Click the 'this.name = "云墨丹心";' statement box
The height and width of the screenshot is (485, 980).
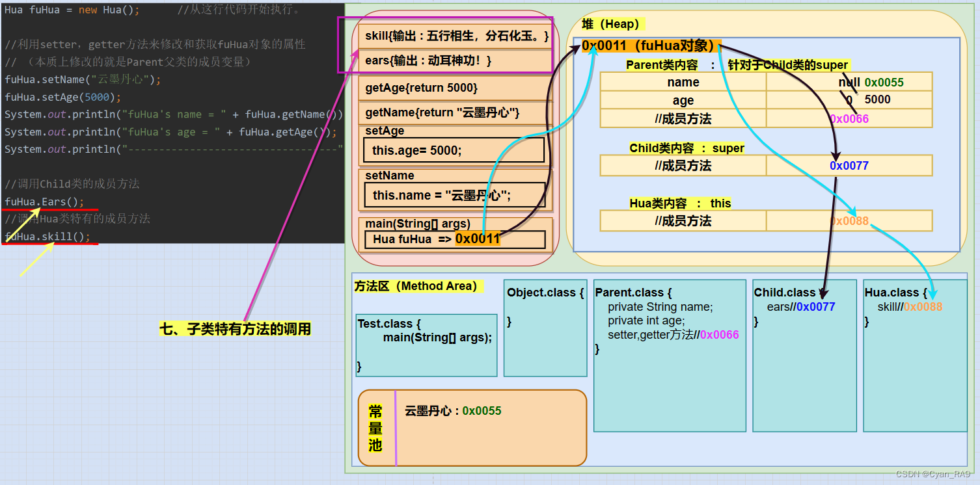click(x=454, y=195)
